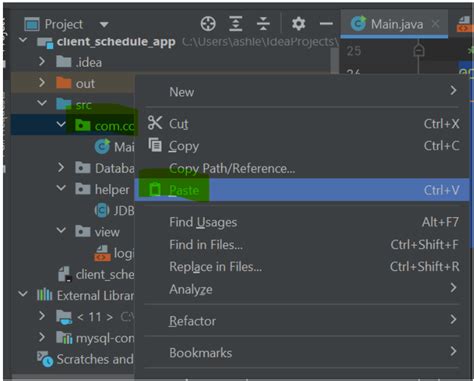474x381 pixels.
Task: Select the src source root
Action: 74,105
